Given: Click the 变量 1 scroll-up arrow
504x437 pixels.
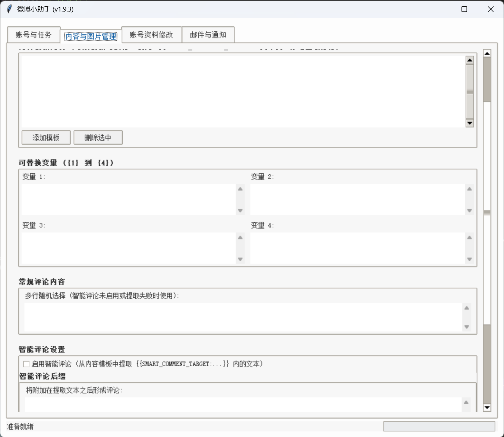Looking at the screenshot, I should [x=240, y=189].
